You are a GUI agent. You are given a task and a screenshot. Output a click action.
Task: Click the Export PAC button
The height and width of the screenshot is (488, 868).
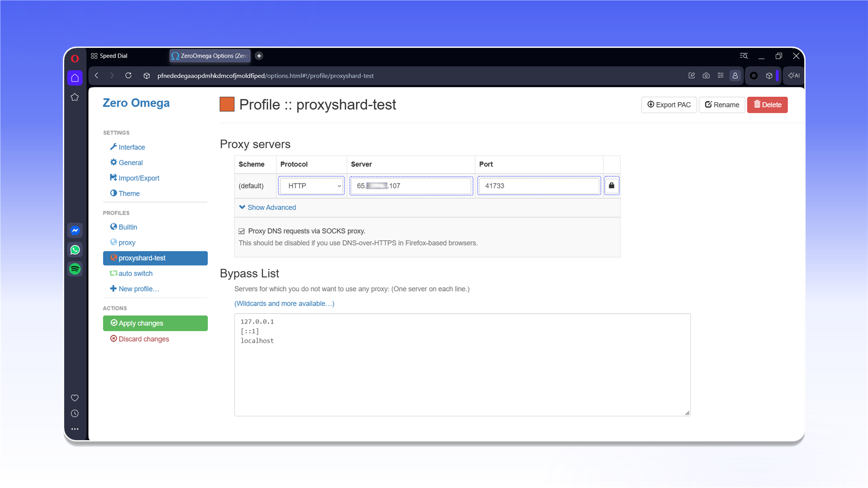pyautogui.click(x=669, y=105)
